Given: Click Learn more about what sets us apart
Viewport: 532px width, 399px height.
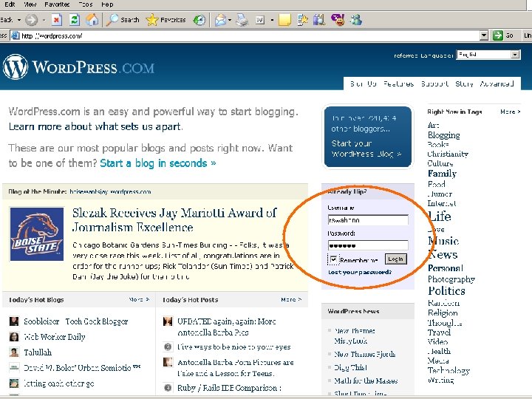Looking at the screenshot, I should coord(95,126).
